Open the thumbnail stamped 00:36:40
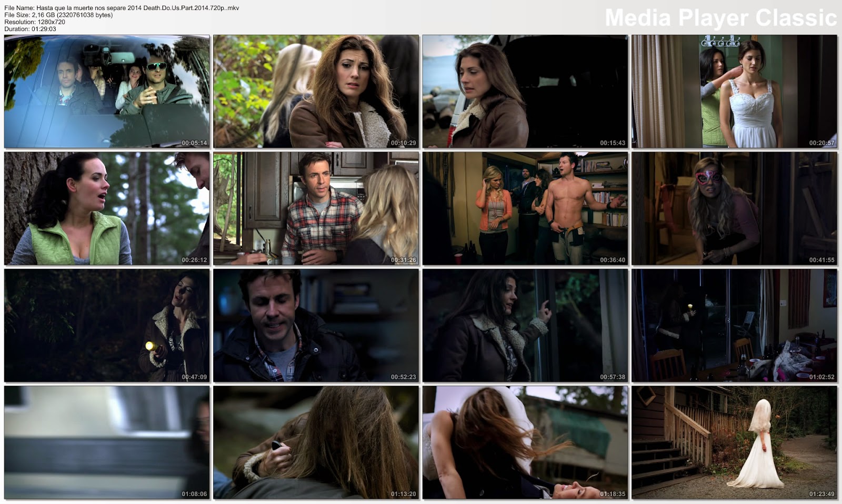 click(x=525, y=208)
